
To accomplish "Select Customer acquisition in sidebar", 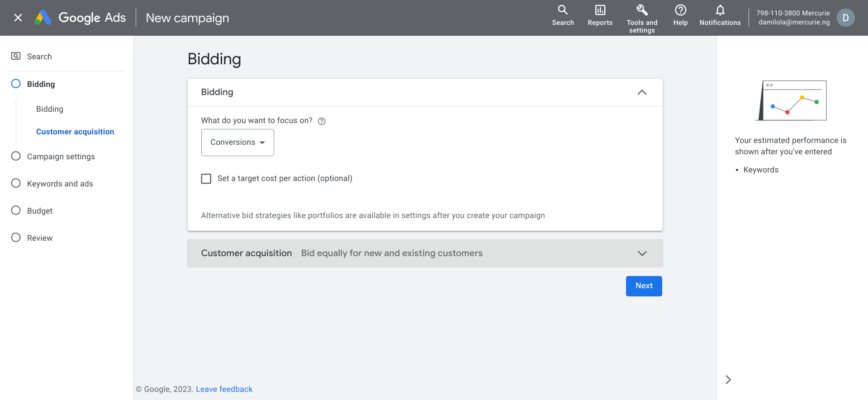I will point(75,132).
